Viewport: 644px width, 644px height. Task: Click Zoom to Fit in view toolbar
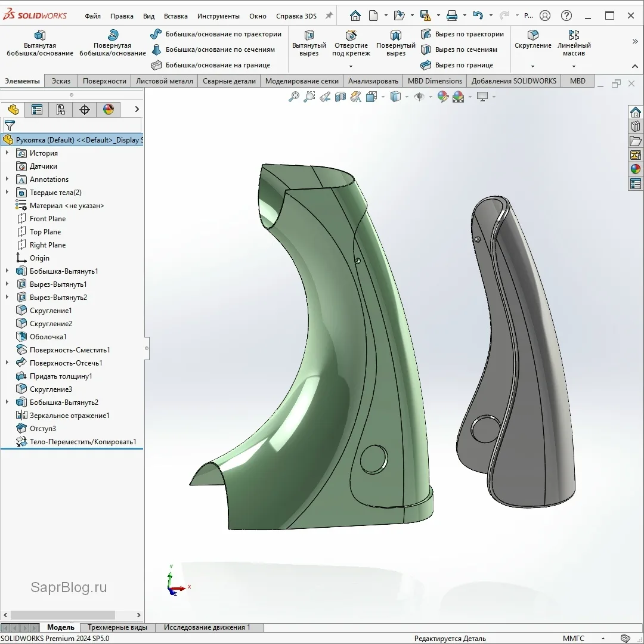293,97
